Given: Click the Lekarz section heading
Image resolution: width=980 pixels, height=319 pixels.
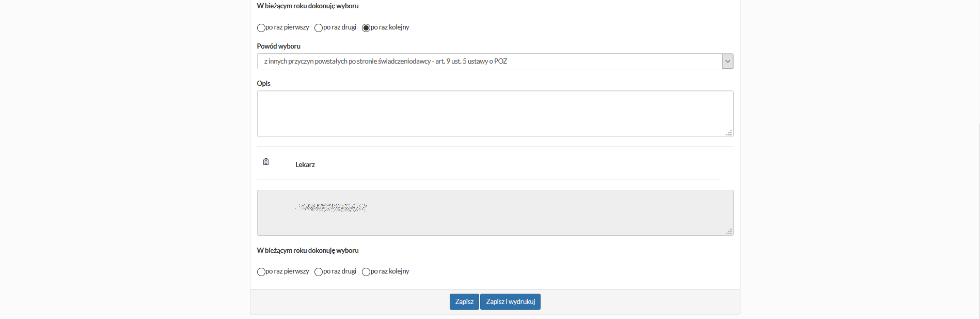Looking at the screenshot, I should click(305, 165).
